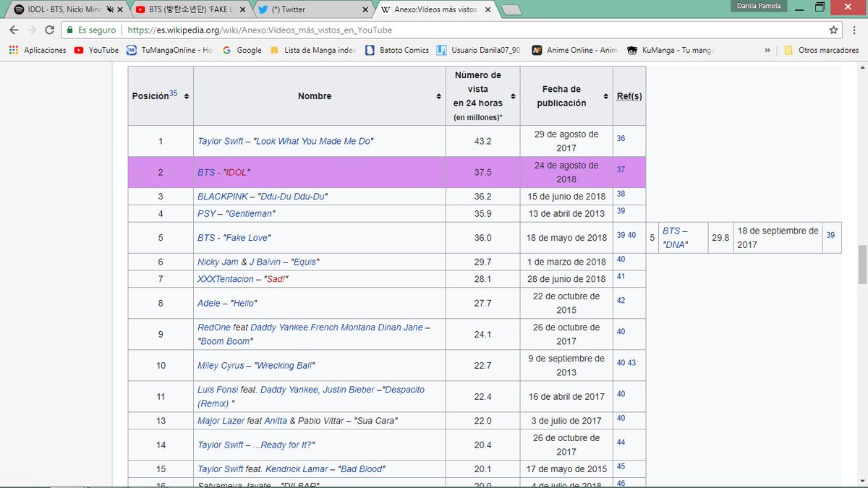Open the Miley Cyrus link
Image resolution: width=868 pixels, height=488 pixels.
[221, 366]
